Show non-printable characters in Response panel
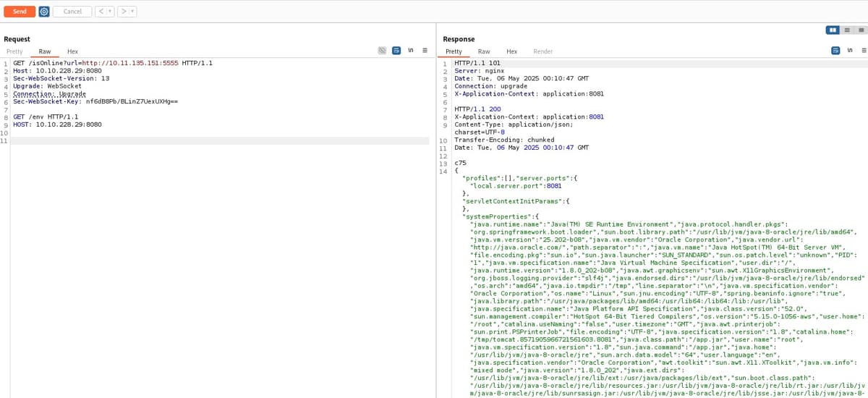 click(x=850, y=51)
